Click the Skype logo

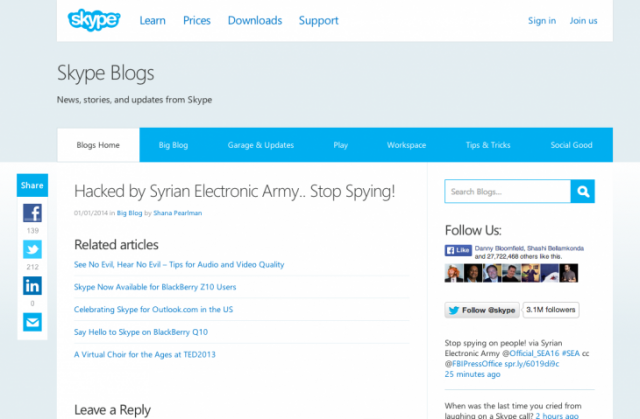(93, 20)
